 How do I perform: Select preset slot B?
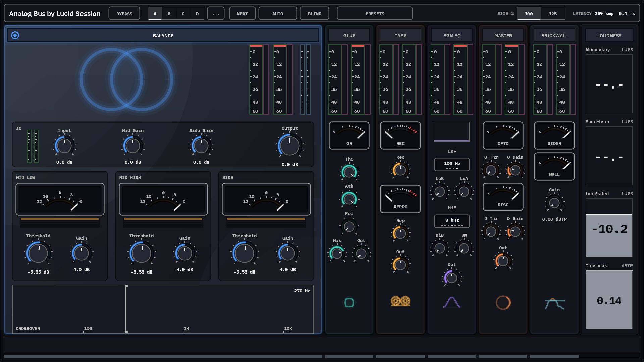pos(169,14)
